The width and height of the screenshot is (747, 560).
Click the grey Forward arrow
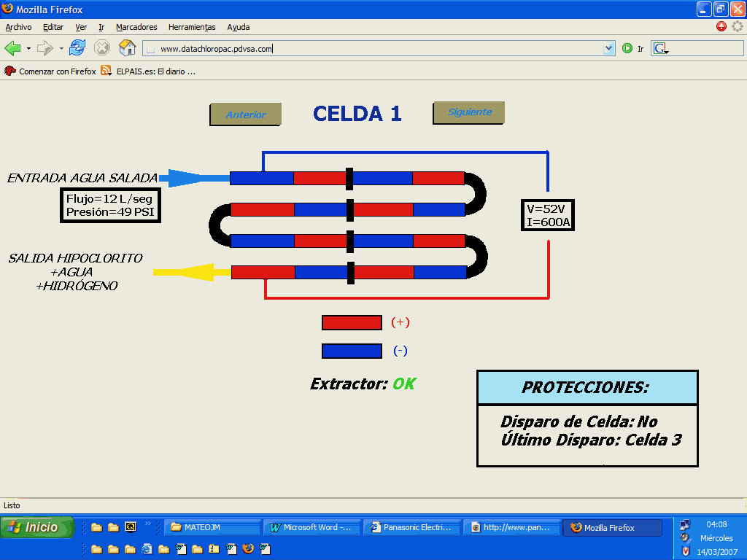44,48
